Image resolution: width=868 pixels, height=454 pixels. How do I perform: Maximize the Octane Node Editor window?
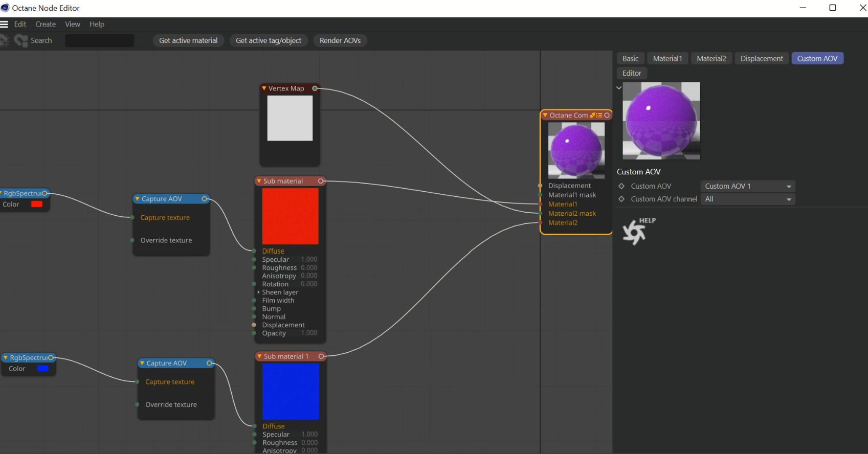click(833, 8)
